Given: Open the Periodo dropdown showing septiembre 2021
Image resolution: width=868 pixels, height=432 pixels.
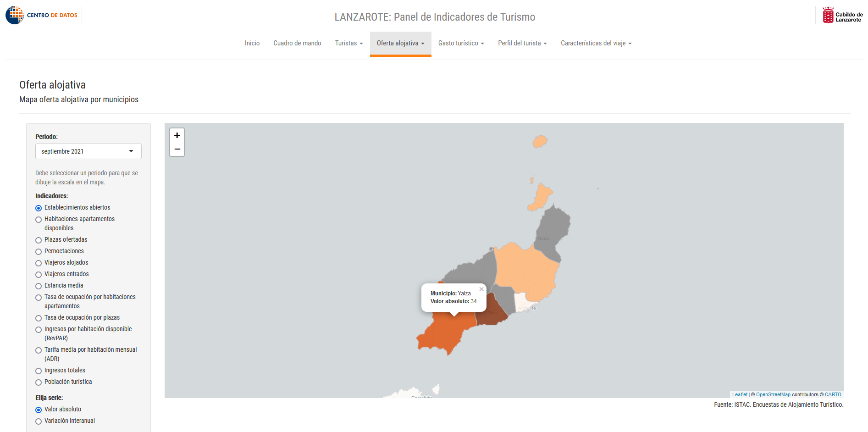Looking at the screenshot, I should [88, 151].
